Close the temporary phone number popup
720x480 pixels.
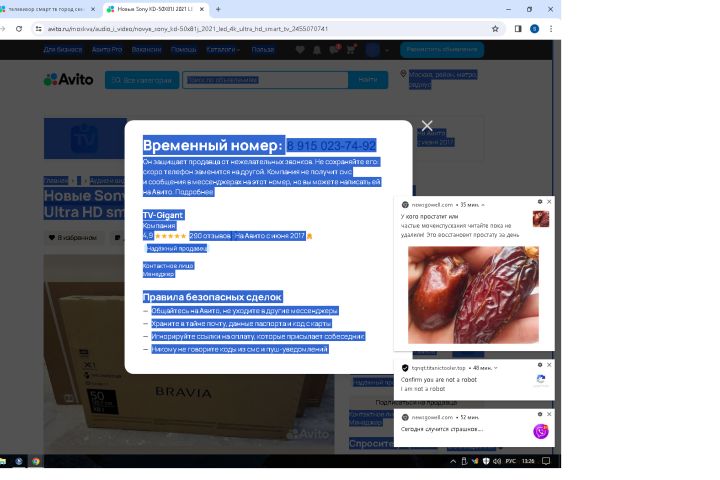pos(427,125)
